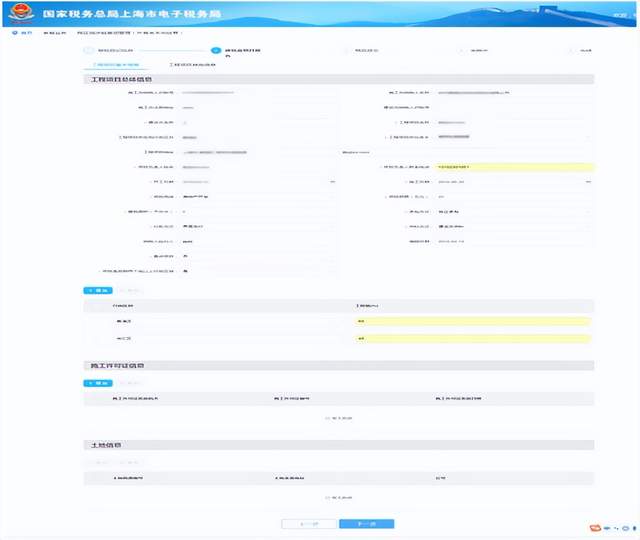Switch to the first underlined project info tab

click(116, 65)
